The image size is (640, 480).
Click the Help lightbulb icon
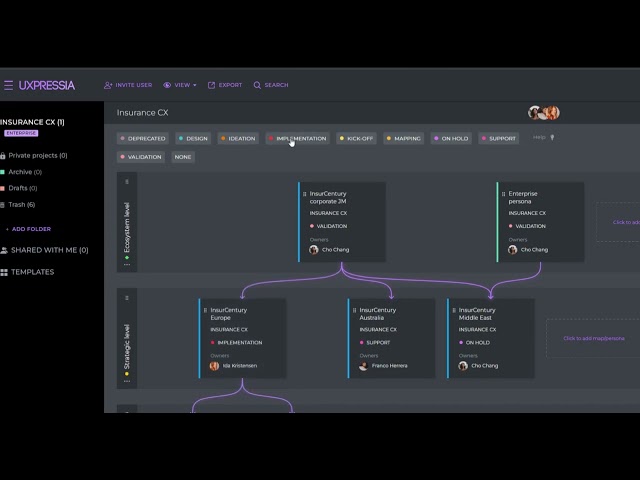[552, 138]
